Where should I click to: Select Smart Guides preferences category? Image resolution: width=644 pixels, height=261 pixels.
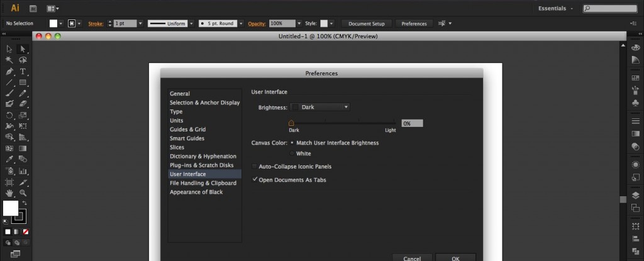coord(187,138)
